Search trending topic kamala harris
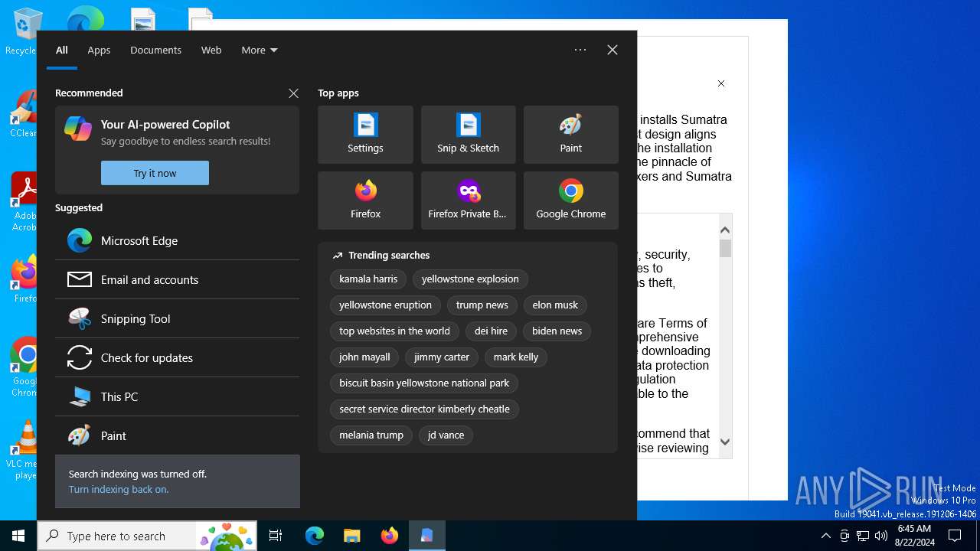Viewport: 980px width, 551px height. coord(368,279)
